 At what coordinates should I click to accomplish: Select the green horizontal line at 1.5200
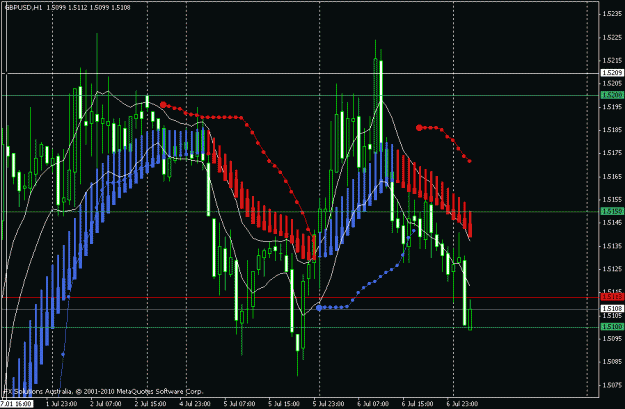(301, 95)
